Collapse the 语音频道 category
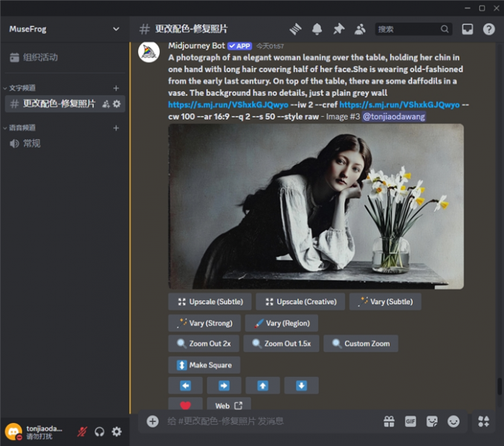The height and width of the screenshot is (446, 504). pos(19,128)
